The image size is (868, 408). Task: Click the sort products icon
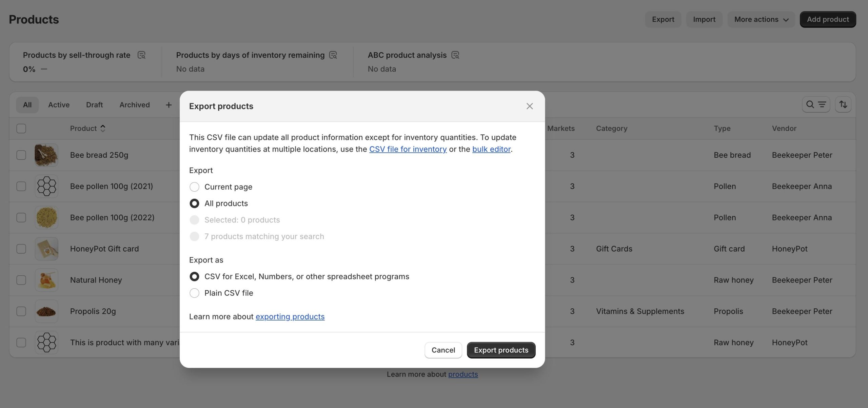click(x=843, y=104)
